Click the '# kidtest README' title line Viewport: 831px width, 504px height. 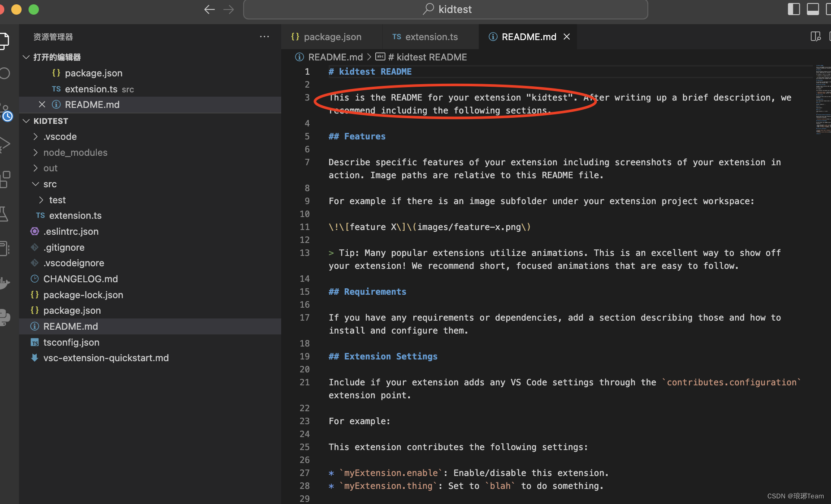pyautogui.click(x=370, y=72)
